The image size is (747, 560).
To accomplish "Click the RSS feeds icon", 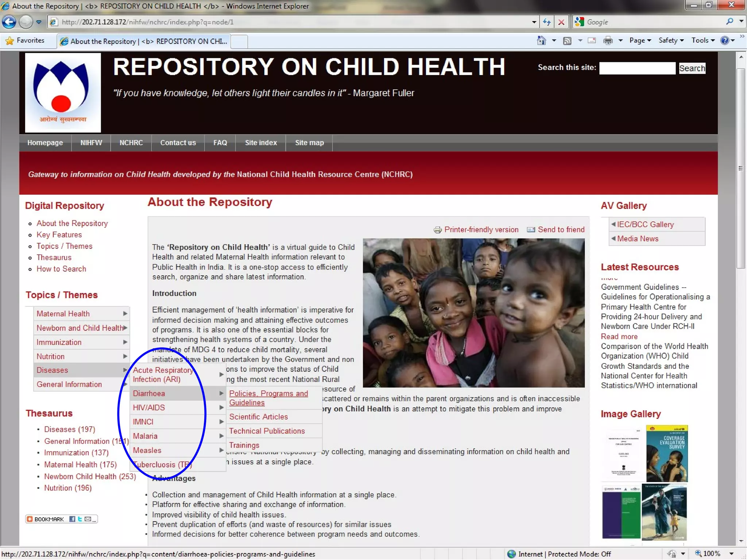I will pos(567,40).
